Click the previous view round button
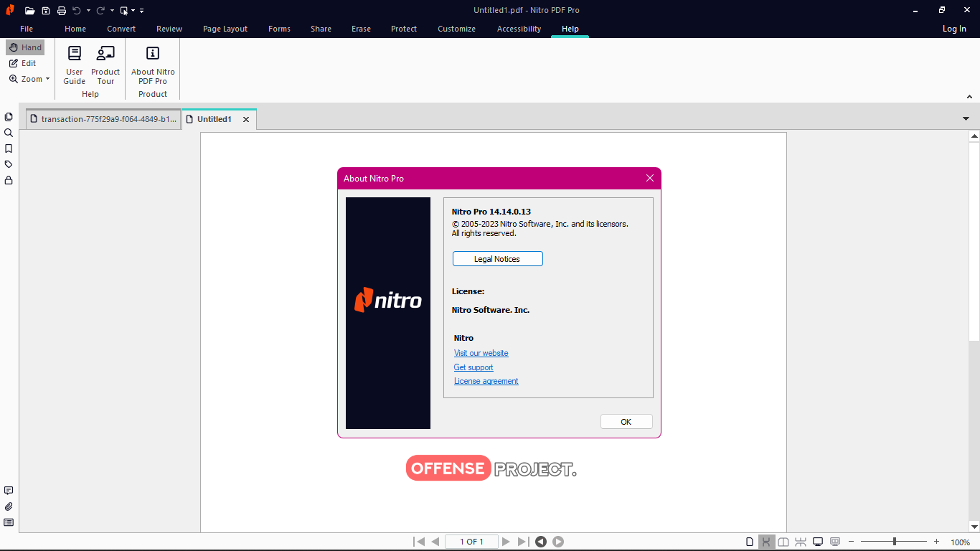Image resolution: width=980 pixels, height=551 pixels. (541, 542)
